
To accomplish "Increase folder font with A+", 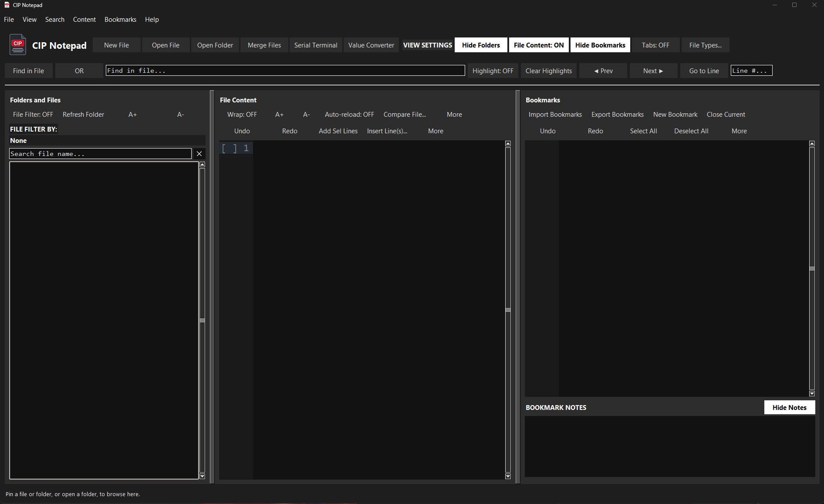I will (133, 115).
